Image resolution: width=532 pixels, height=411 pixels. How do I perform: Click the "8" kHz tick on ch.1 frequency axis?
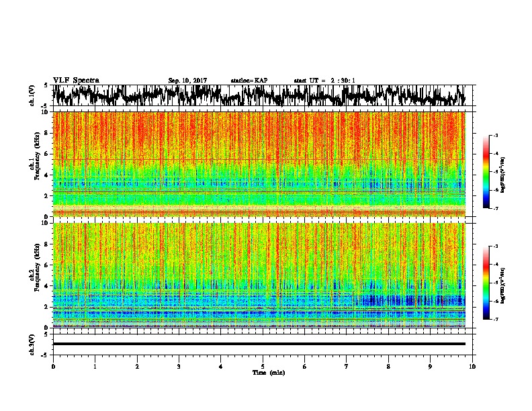pyautogui.click(x=47, y=133)
